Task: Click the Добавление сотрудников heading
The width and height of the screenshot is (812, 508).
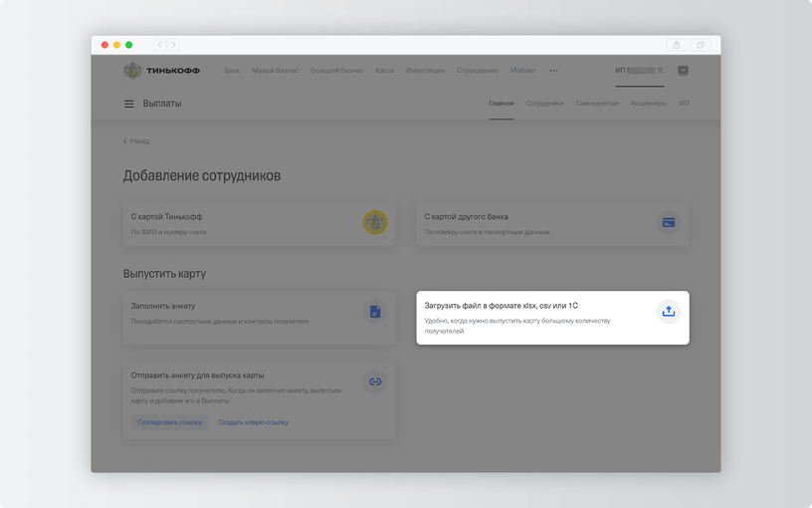Action: pyautogui.click(x=202, y=175)
